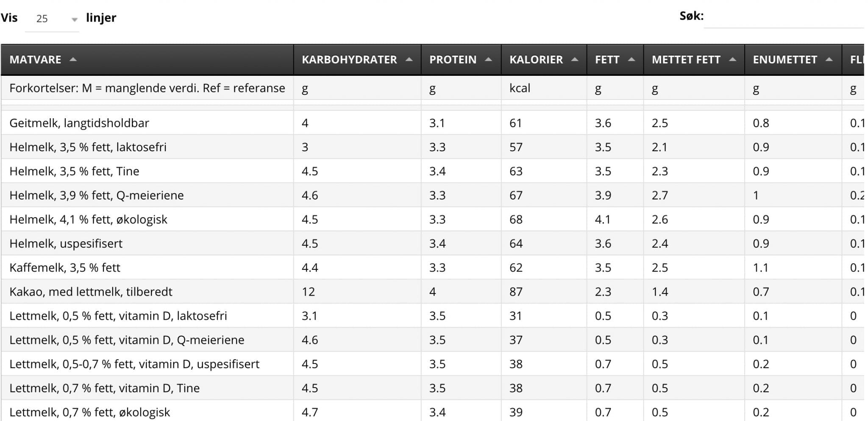Open the Vis 25 linjer dropdown
The width and height of the screenshot is (868, 421).
pos(52,19)
